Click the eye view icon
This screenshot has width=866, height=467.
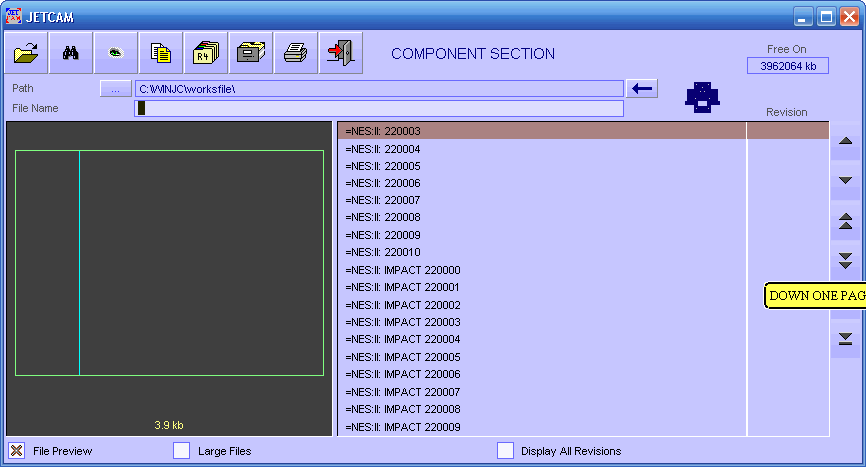115,53
